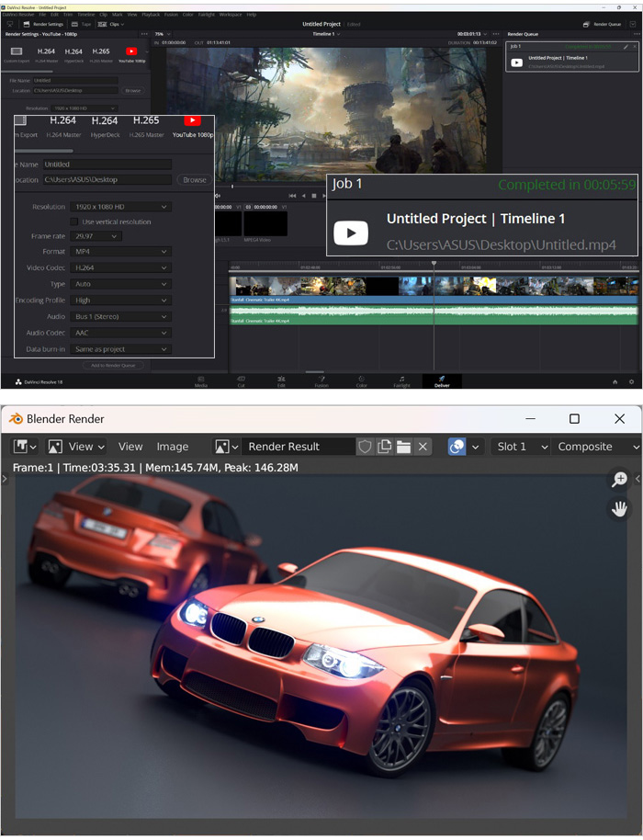
Task: Open Blender Slot 1 dropdown
Action: (521, 447)
